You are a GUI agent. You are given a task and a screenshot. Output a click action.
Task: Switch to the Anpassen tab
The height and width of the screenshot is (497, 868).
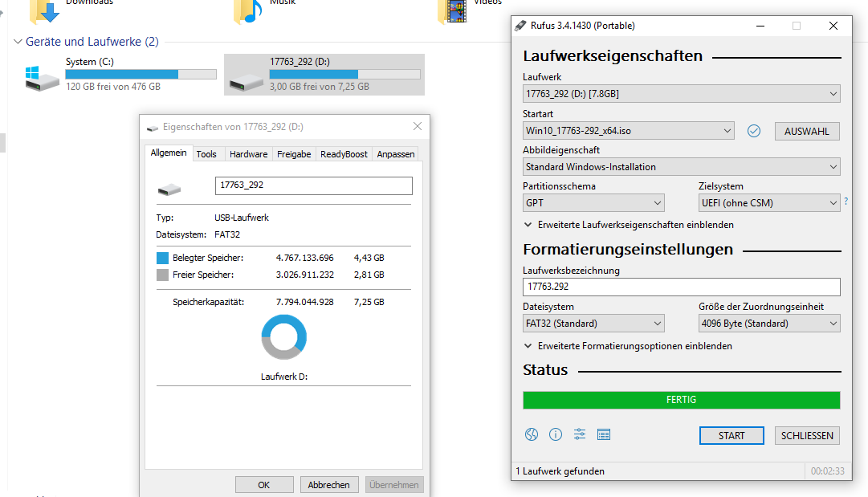click(396, 154)
